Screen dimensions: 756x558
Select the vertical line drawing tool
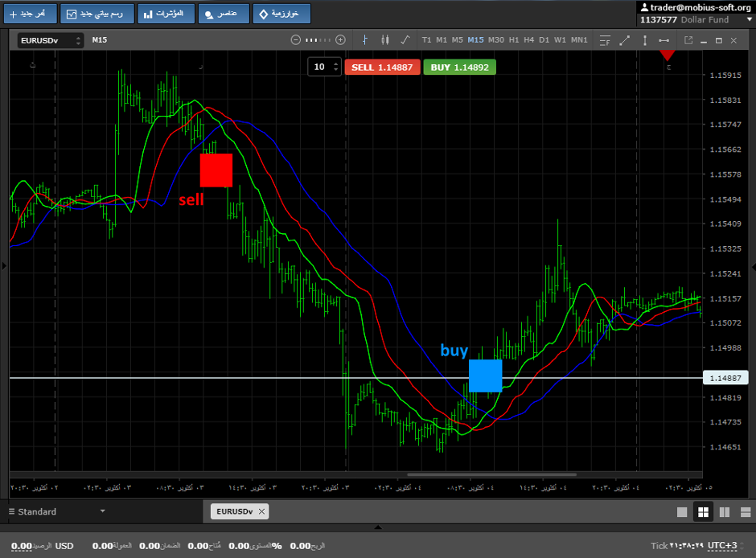tap(645, 40)
